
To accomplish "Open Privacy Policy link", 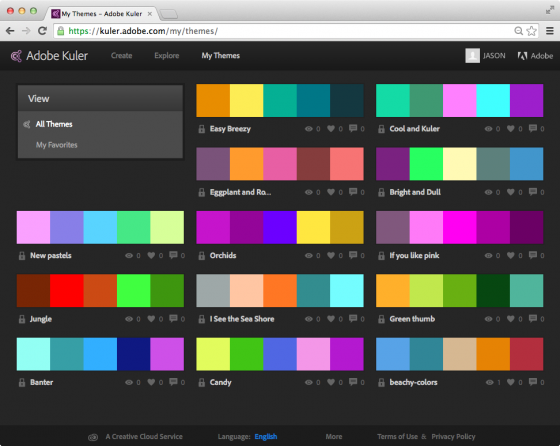I will tap(453, 437).
